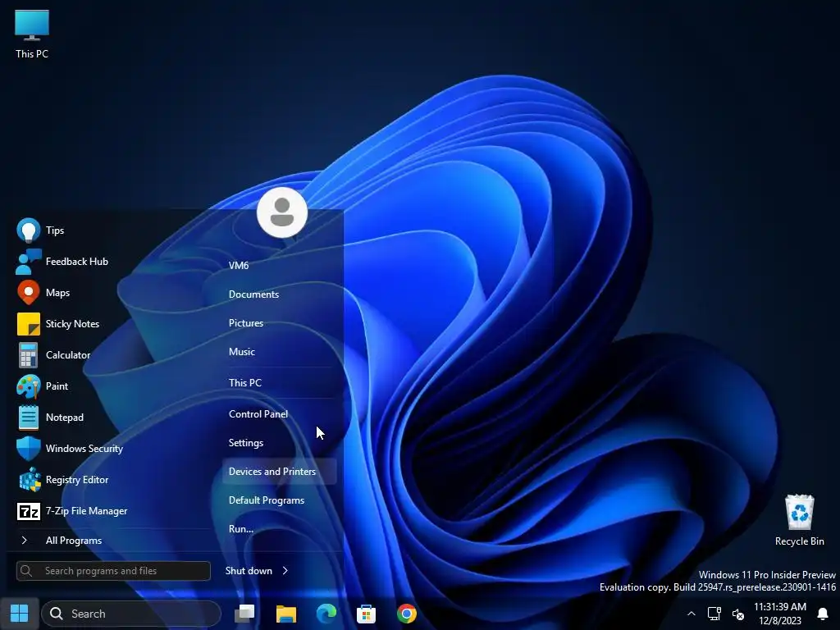This screenshot has width=840, height=630.
Task: Click the user account avatar picture
Action: click(x=282, y=212)
